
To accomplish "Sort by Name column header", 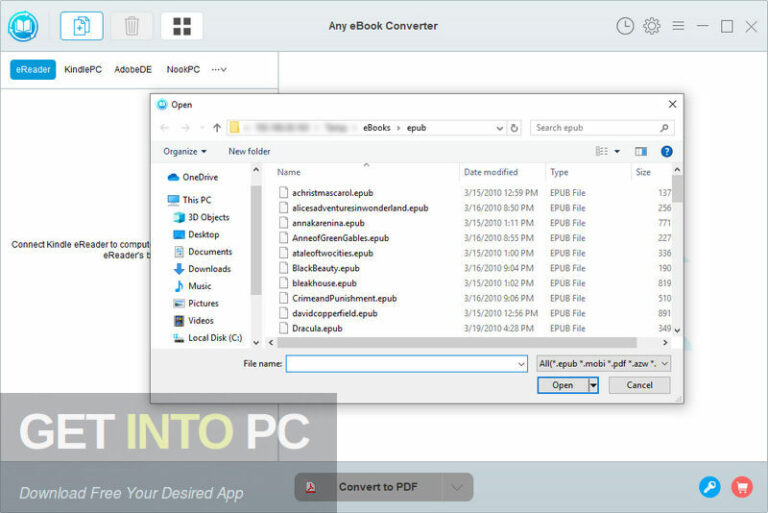I will pos(288,172).
